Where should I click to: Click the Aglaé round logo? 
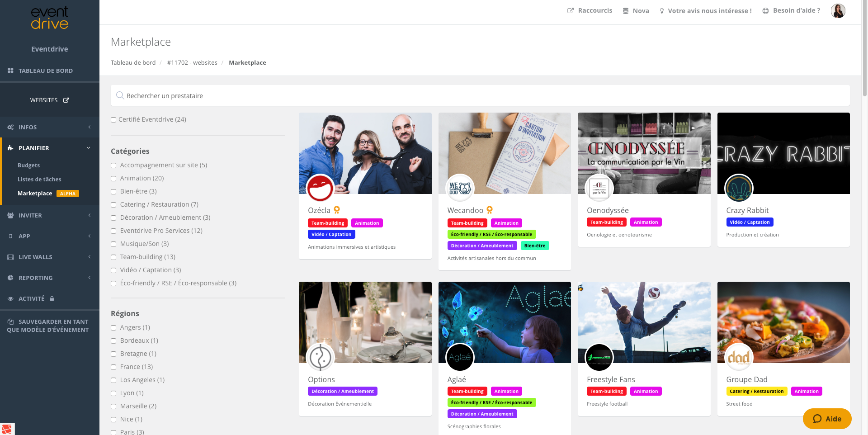point(460,357)
